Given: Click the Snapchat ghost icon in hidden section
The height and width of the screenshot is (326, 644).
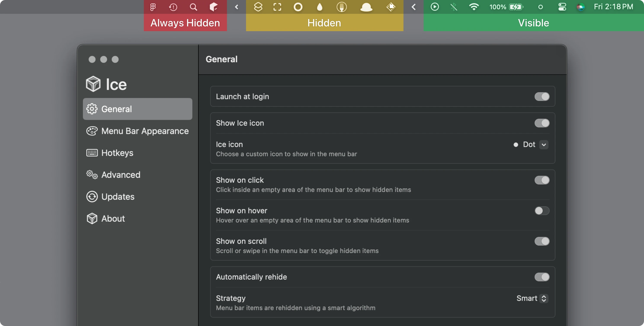Looking at the screenshot, I should [x=367, y=7].
